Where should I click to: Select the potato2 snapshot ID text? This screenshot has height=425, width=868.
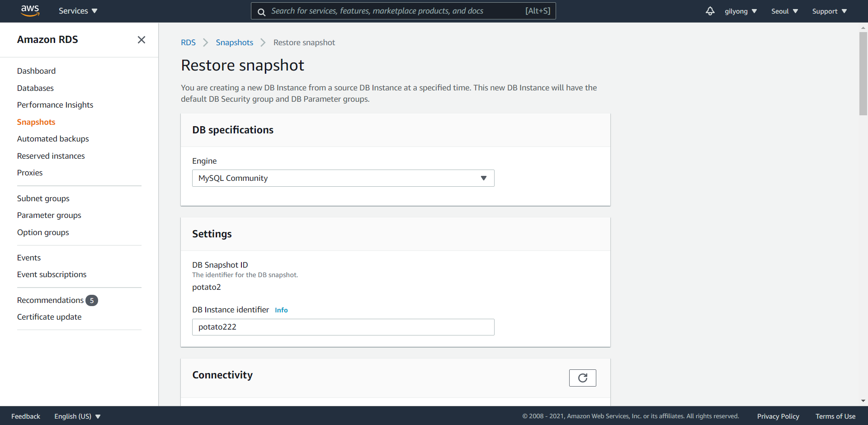point(206,287)
